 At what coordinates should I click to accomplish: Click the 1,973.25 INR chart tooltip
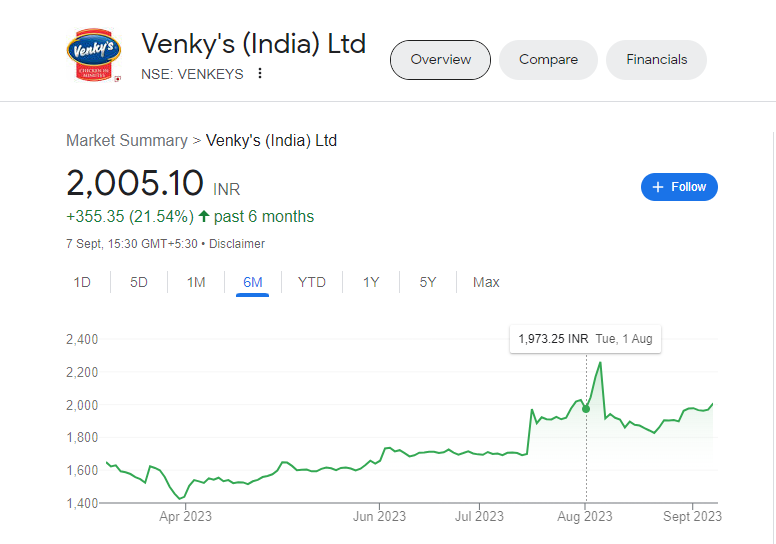[585, 339]
